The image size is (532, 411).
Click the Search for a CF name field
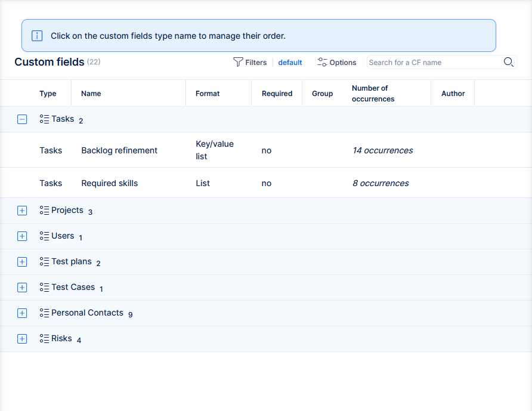[x=434, y=62]
